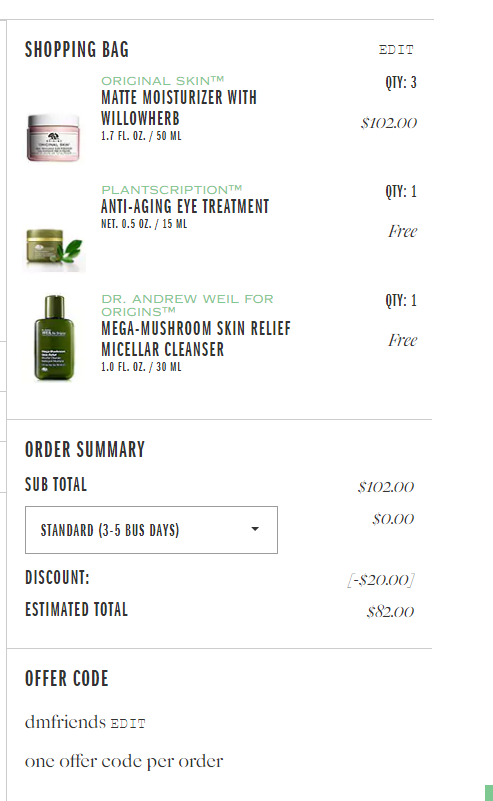
Task: Click the $82.00 estimated total amount
Action: [x=390, y=611]
